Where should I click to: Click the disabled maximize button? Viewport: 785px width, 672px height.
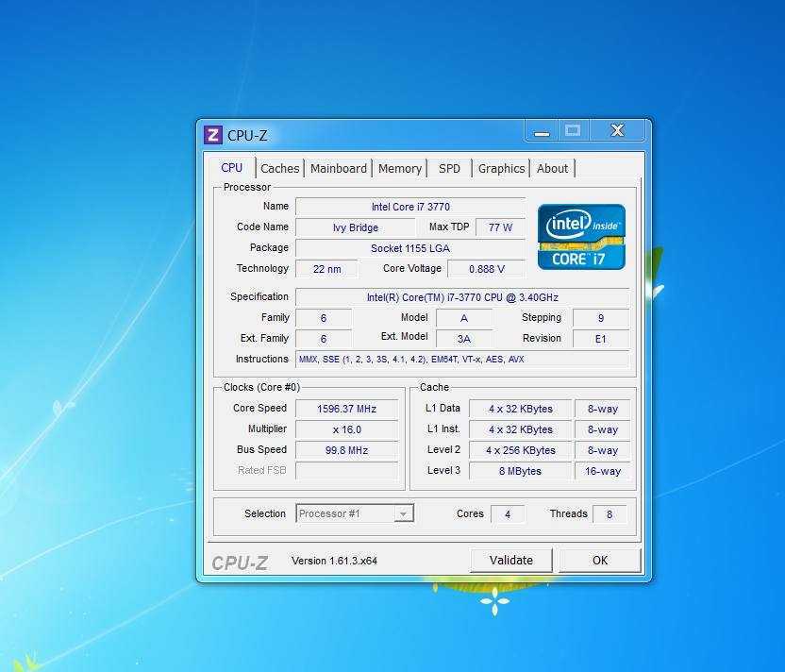[x=574, y=131]
